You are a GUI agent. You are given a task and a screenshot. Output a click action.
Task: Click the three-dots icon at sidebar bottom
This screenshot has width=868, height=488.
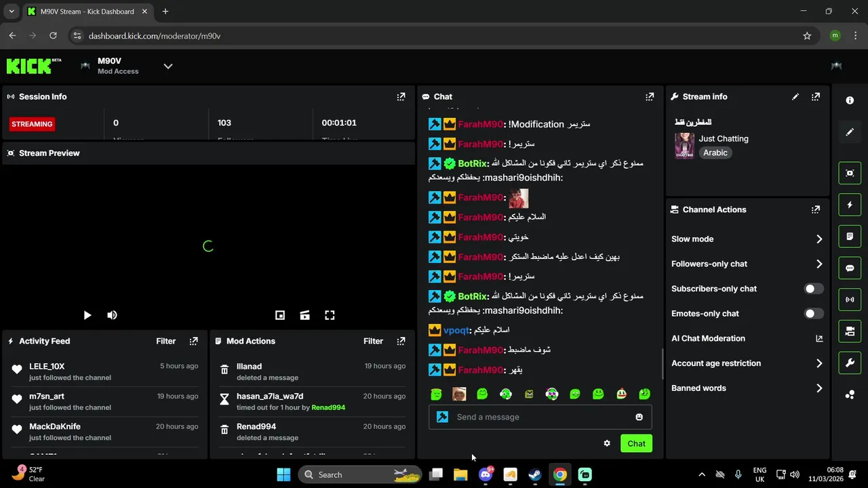pyautogui.click(x=850, y=394)
